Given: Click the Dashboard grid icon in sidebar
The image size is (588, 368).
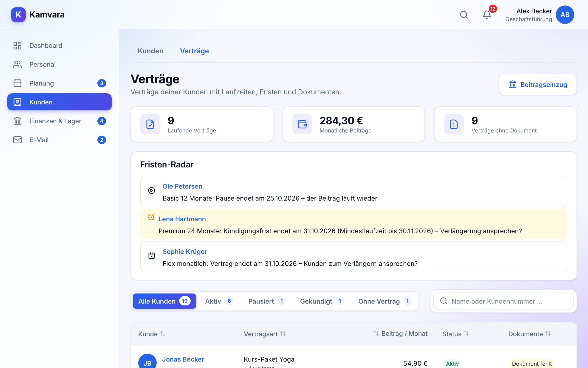Looking at the screenshot, I should click(x=17, y=46).
